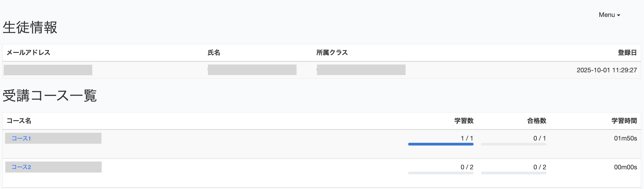Click the 学習時間 column header
This screenshot has width=644, height=189.
(x=624, y=121)
